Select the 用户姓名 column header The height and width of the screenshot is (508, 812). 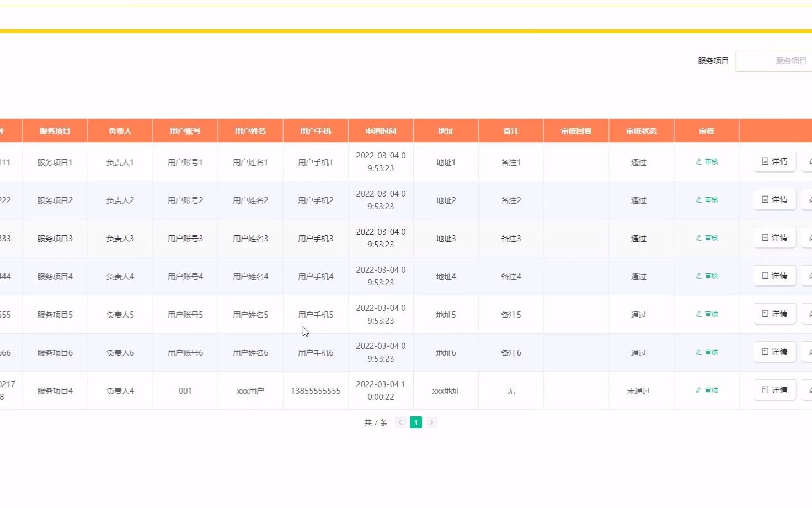coord(250,131)
